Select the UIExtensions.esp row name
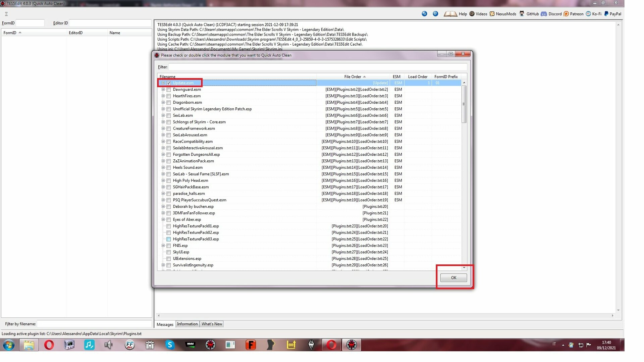644x362 pixels. pyautogui.click(x=187, y=259)
